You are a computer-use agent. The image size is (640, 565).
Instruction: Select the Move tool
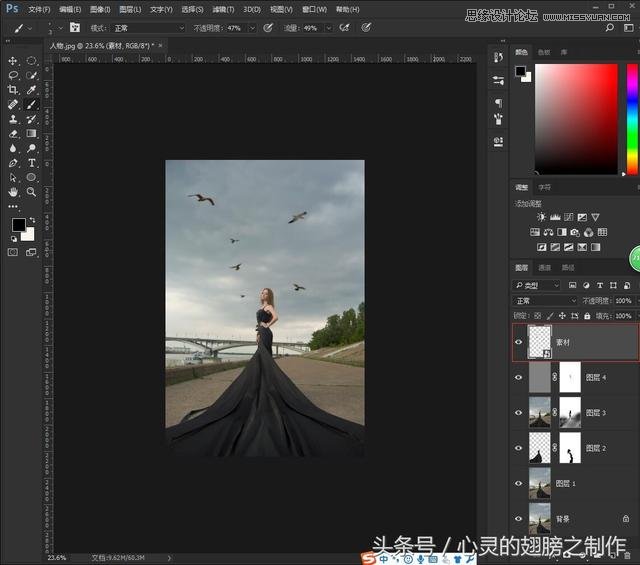click(x=13, y=61)
